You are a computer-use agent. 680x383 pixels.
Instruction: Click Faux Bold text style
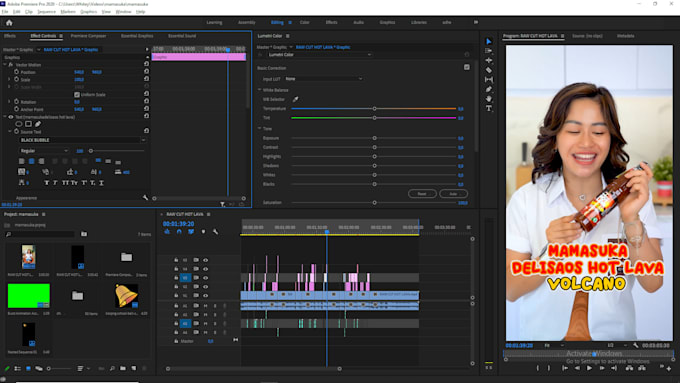tap(46, 183)
